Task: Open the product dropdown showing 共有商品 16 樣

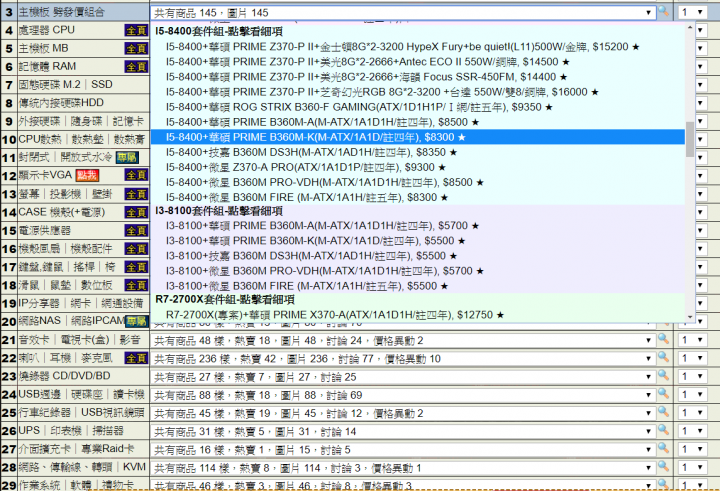Action: point(403,450)
